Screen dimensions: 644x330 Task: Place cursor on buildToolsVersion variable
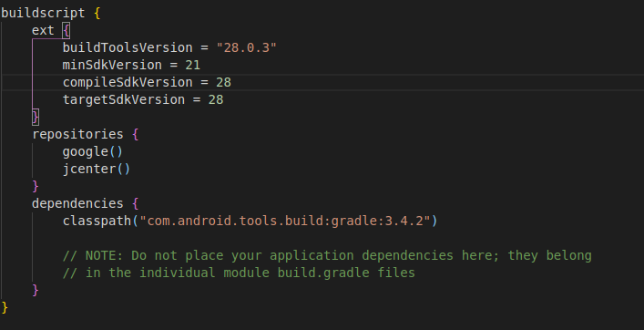click(x=128, y=47)
